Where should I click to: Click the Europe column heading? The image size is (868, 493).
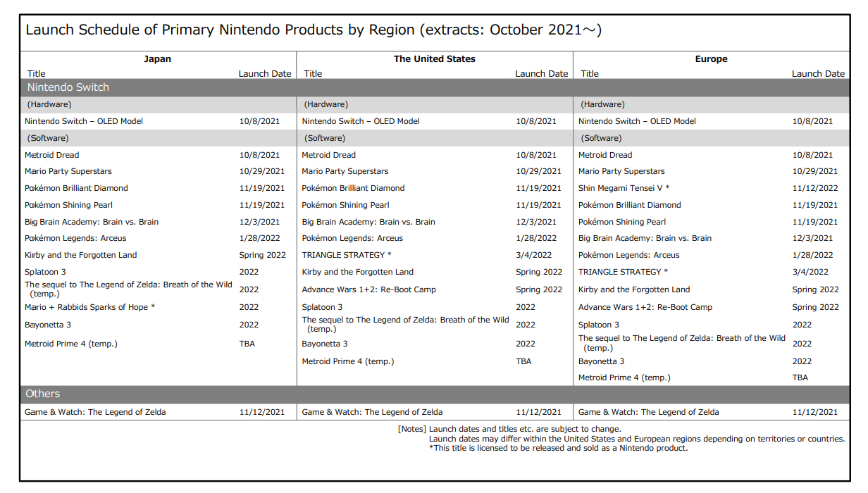pyautogui.click(x=711, y=59)
